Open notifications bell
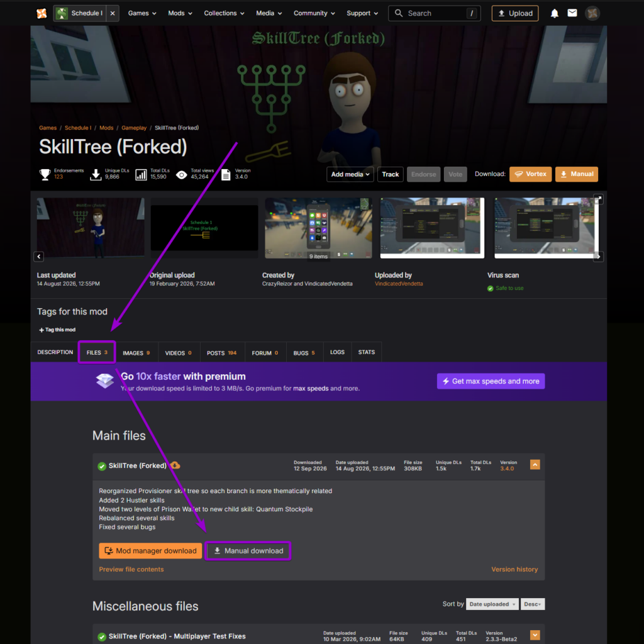 554,13
